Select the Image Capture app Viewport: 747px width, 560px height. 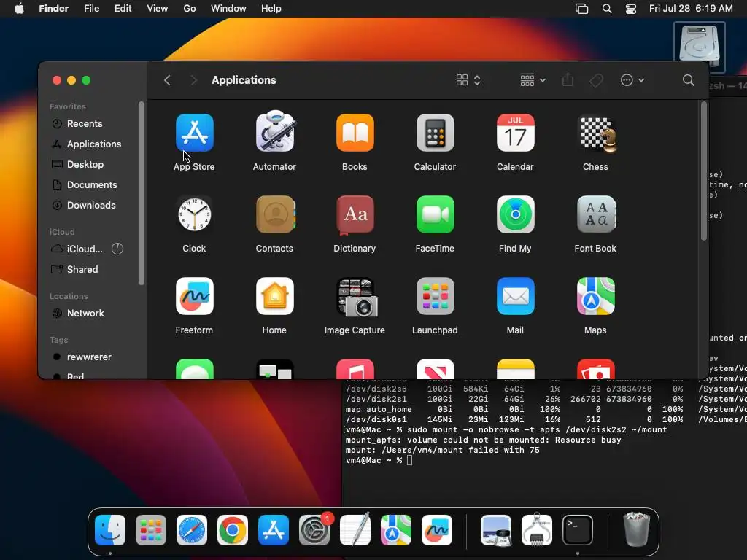[x=357, y=297]
